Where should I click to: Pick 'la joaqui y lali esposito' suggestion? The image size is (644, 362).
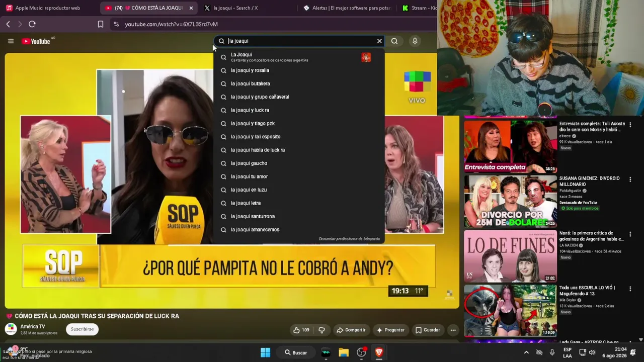pos(299,137)
